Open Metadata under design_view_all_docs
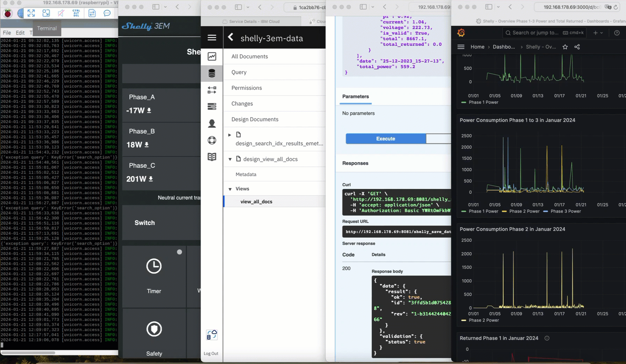The image size is (626, 364). [x=246, y=174]
